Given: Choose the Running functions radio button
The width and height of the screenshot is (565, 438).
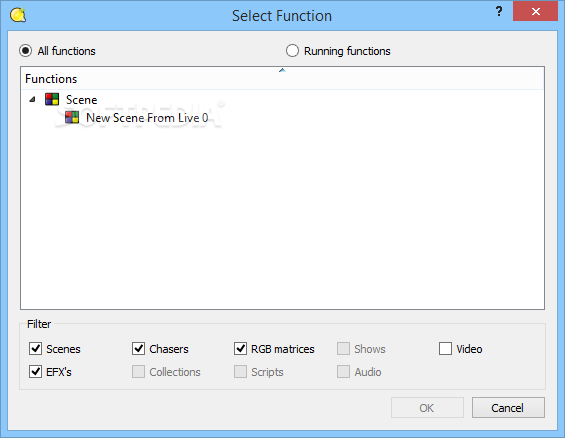Looking at the screenshot, I should [x=292, y=51].
